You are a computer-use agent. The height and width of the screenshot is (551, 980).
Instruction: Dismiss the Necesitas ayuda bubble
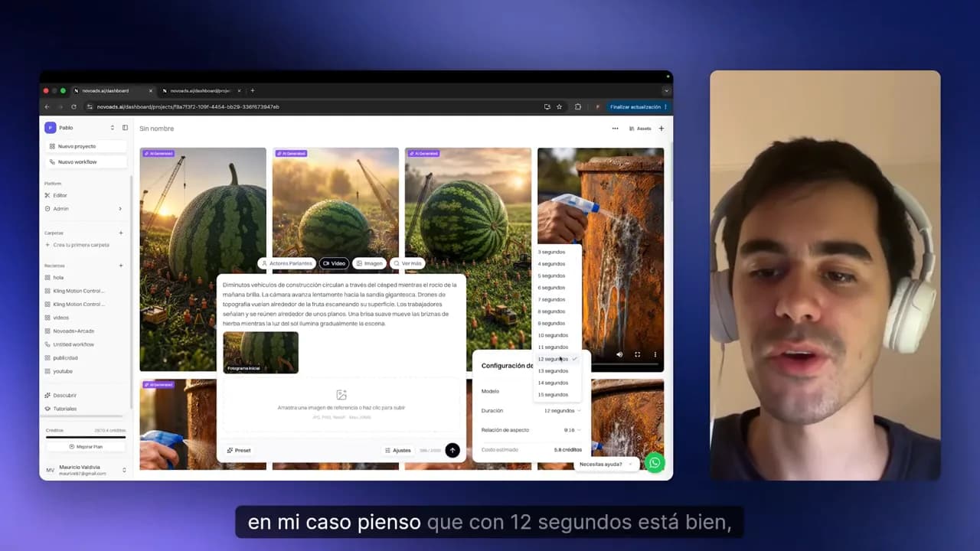pos(630,464)
